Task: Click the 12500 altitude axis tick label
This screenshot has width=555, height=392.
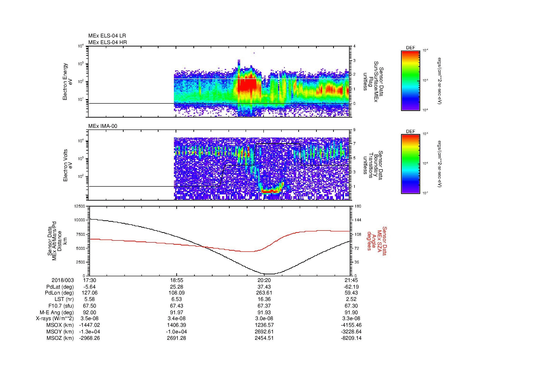Action: point(79,206)
